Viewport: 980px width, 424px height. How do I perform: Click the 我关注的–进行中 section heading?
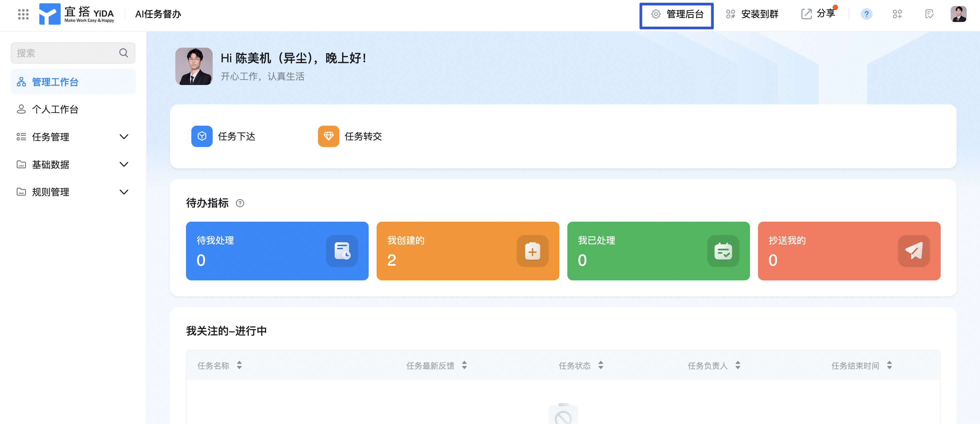[226, 331]
